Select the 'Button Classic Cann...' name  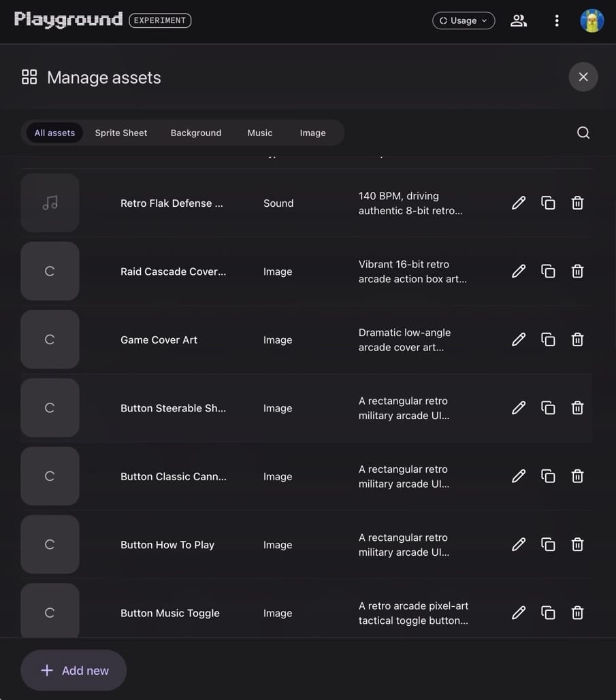tap(174, 476)
